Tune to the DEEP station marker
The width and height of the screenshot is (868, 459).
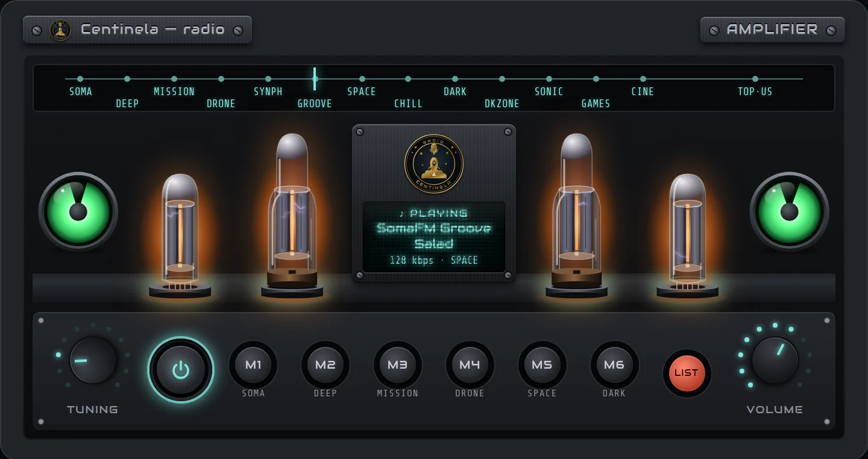pos(127,79)
